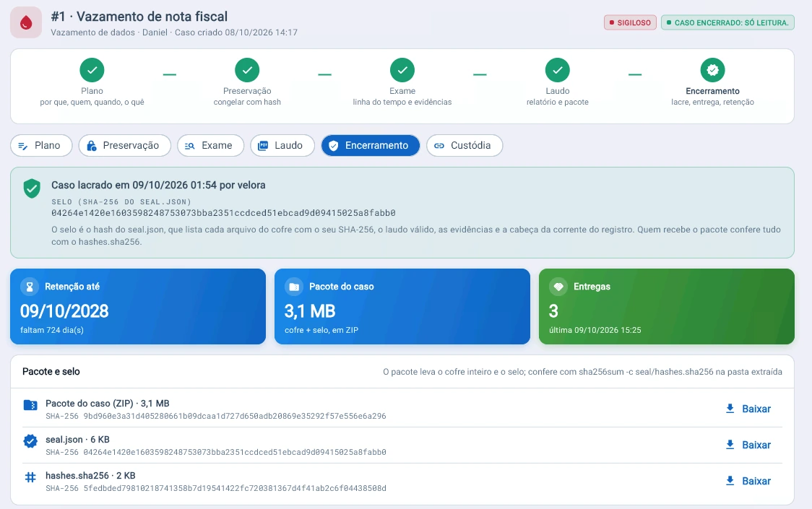
Task: Switch to the Preservação tab
Action: pyautogui.click(x=125, y=146)
